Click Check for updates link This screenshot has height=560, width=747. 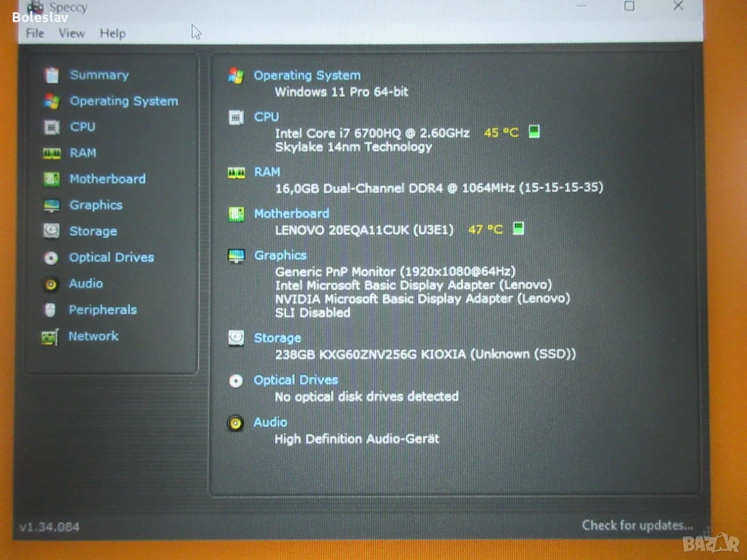(637, 526)
